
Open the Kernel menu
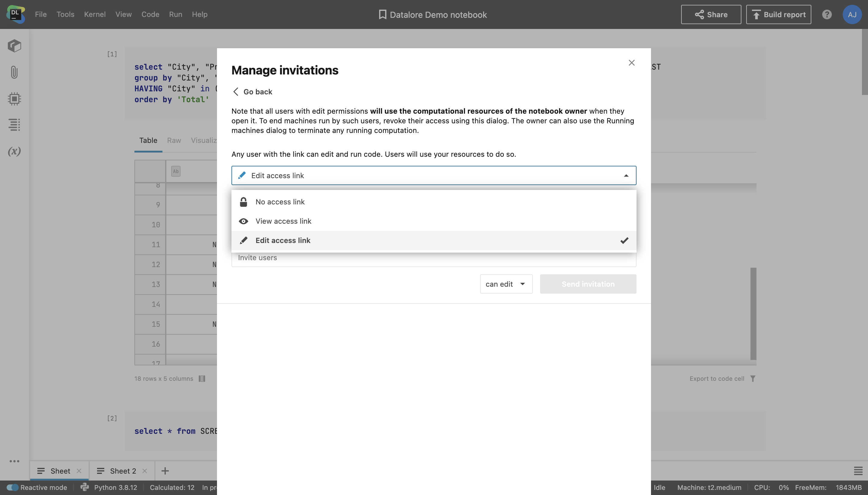[94, 14]
